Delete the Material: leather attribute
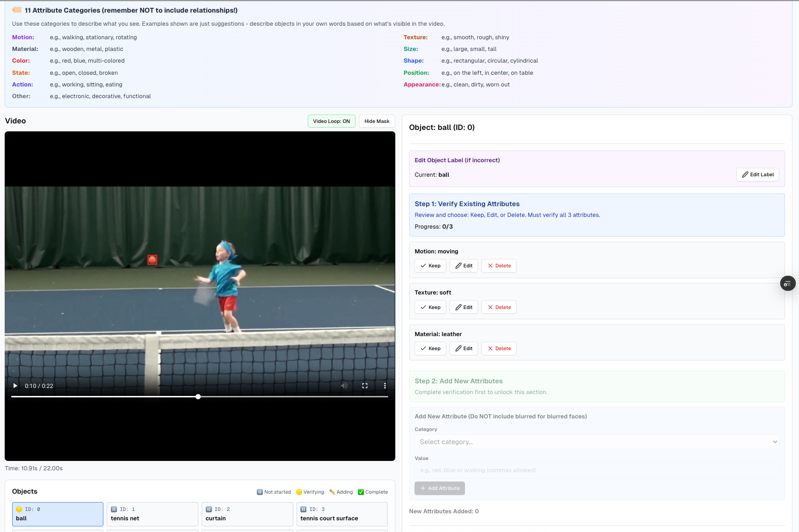The height and width of the screenshot is (532, 799). (499, 348)
